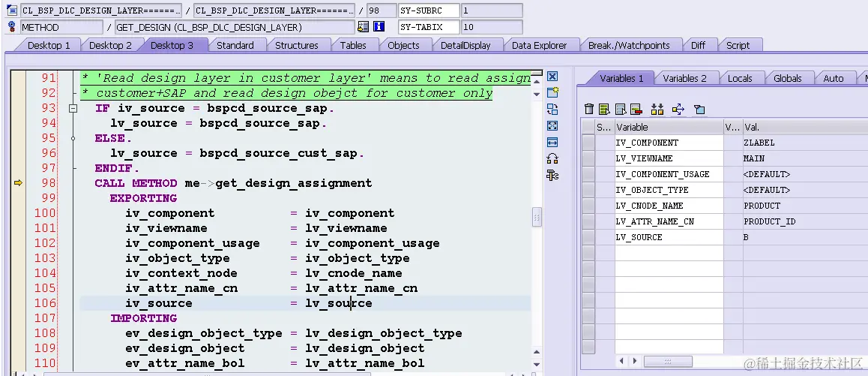The height and width of the screenshot is (376, 868).
Task: Click the headphones services icon
Action: (x=552, y=159)
